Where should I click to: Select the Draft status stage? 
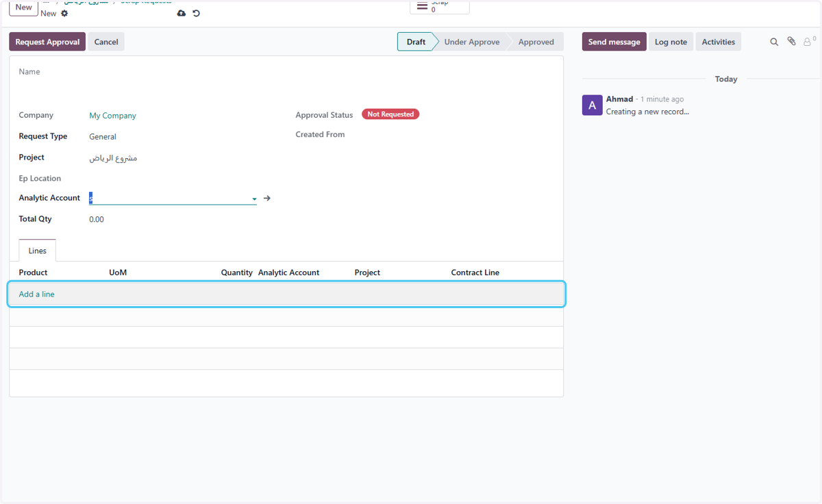click(416, 42)
